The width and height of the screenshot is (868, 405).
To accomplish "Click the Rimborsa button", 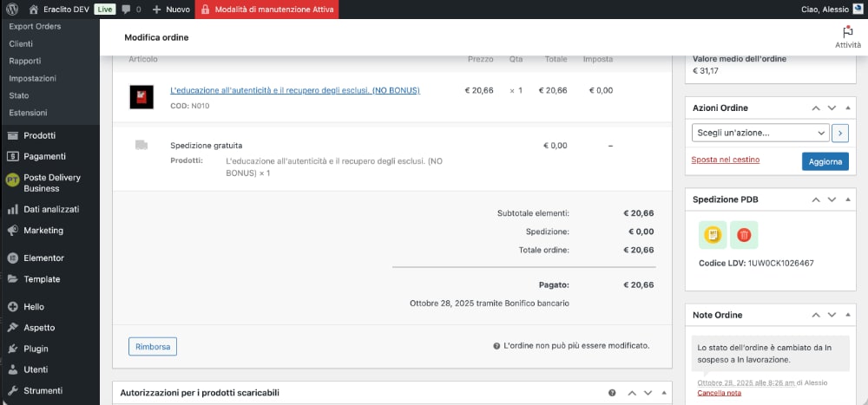I will click(x=153, y=347).
